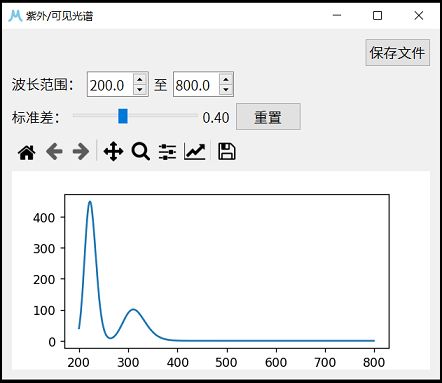Image resolution: width=442 pixels, height=383 pixels.
Task: Click the app logo in the title bar
Action: (x=15, y=16)
